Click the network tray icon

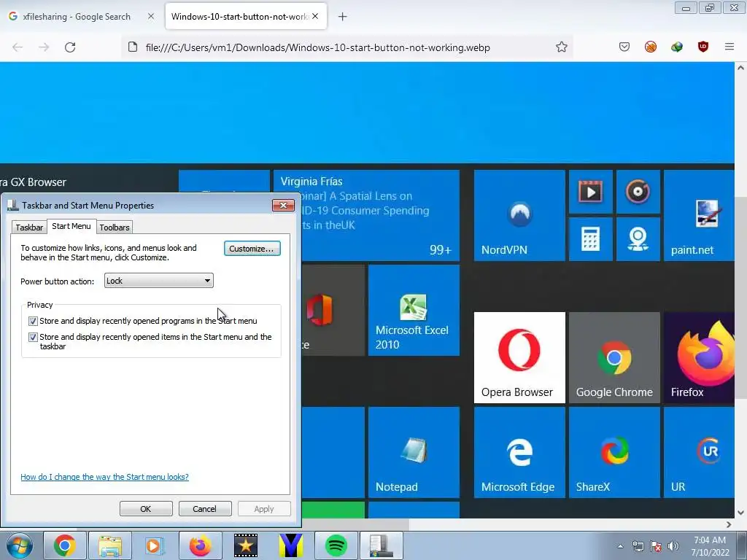tap(638, 546)
